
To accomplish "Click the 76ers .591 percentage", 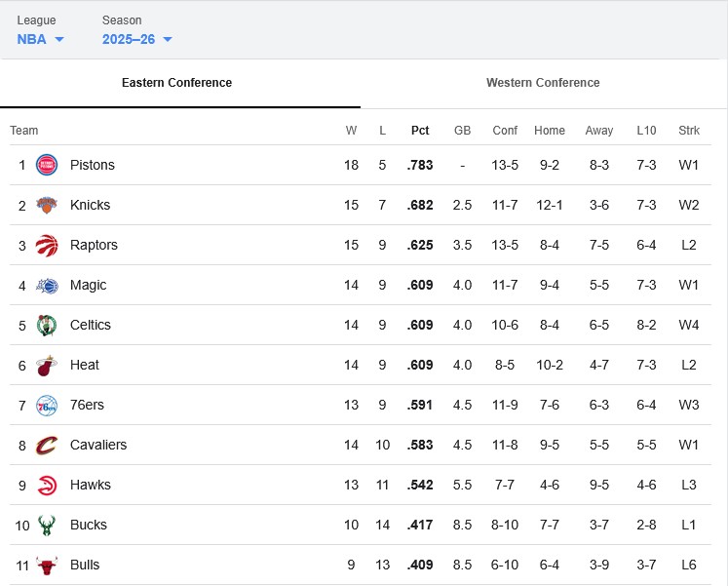I will 420,405.
